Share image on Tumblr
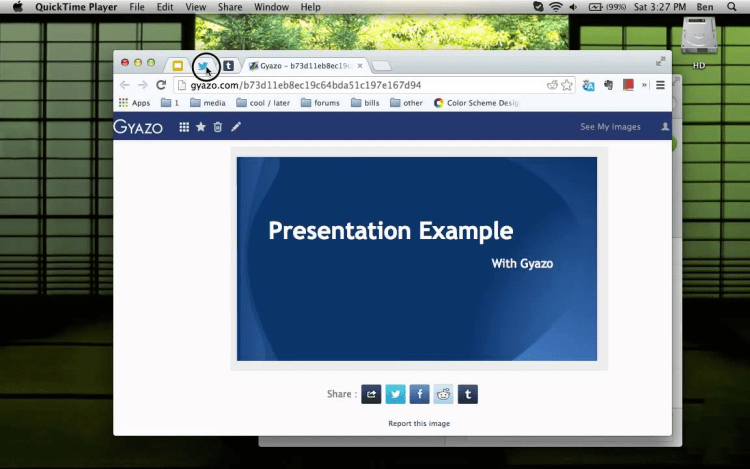 point(468,394)
